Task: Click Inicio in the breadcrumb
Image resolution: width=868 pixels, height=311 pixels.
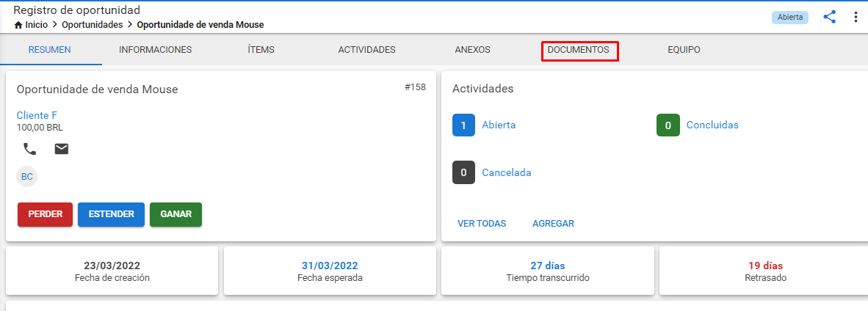Action: point(37,25)
